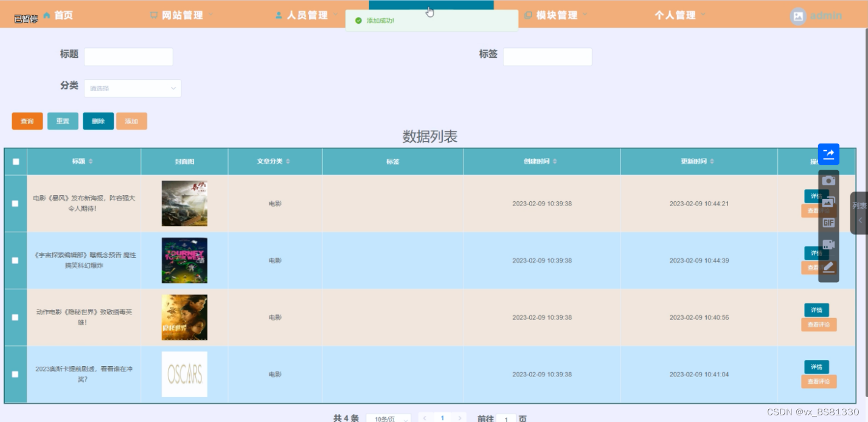Click the GIF recording icon
The image size is (868, 422).
(828, 223)
